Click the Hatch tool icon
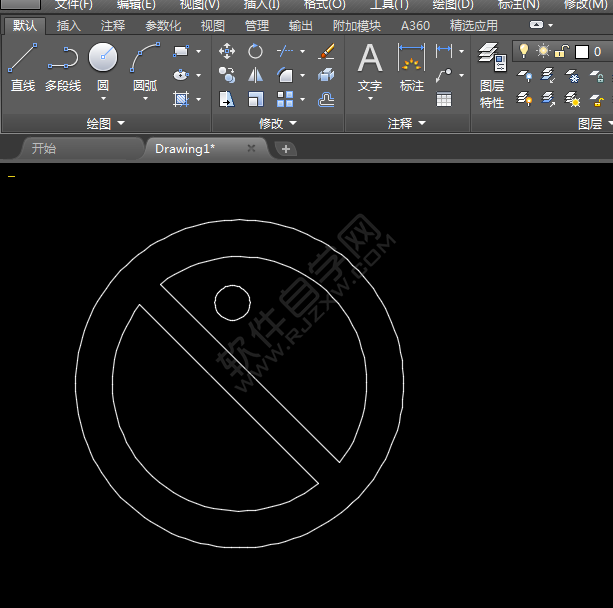Screen dimensions: 613x608 [x=181, y=99]
